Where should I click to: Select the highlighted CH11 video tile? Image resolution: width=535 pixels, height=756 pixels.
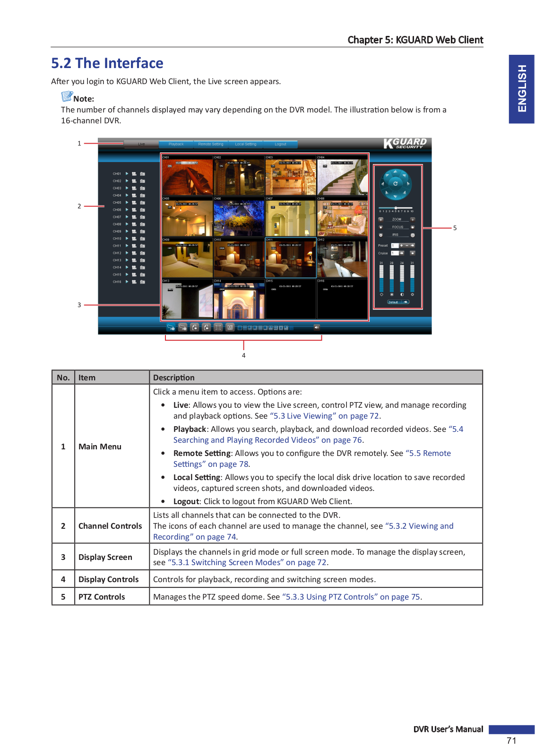(x=291, y=258)
